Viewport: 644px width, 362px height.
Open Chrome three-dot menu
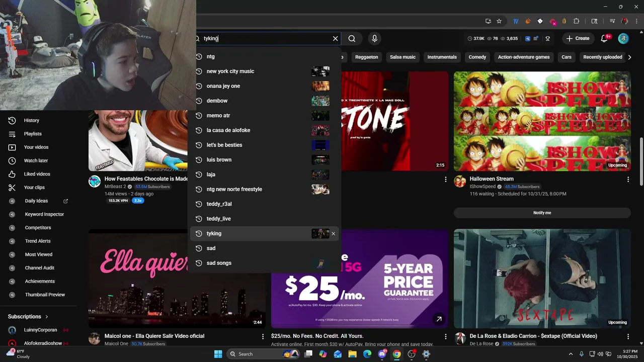pos(635,21)
